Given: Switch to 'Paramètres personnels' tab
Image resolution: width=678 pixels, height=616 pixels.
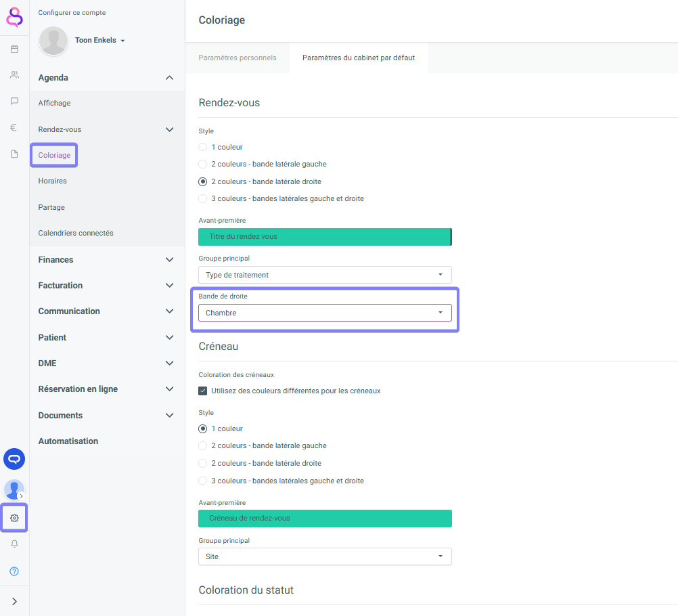Looking at the screenshot, I should click(238, 58).
